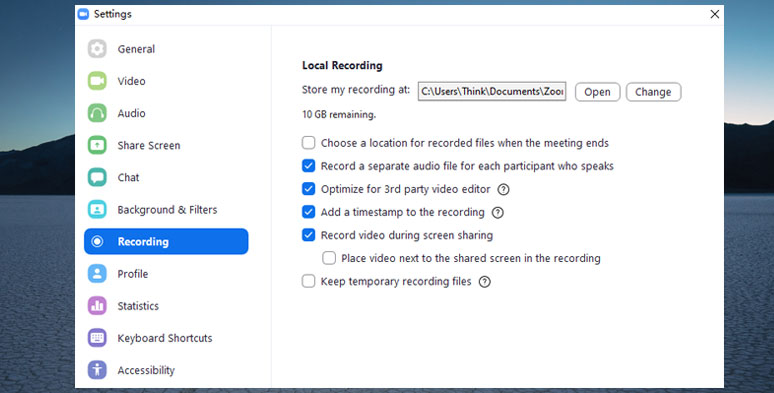Uncheck record separate audio file per participant

(x=309, y=166)
